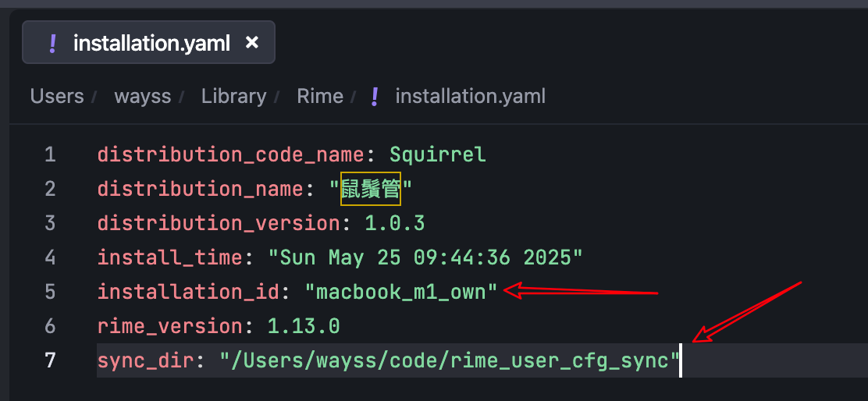Close the installation.yaml tab

[252, 42]
